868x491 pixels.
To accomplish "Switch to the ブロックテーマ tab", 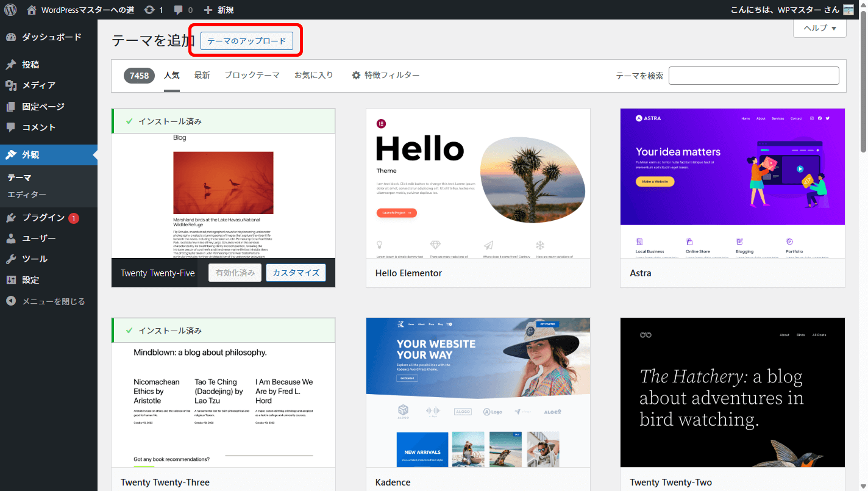I will 252,76.
